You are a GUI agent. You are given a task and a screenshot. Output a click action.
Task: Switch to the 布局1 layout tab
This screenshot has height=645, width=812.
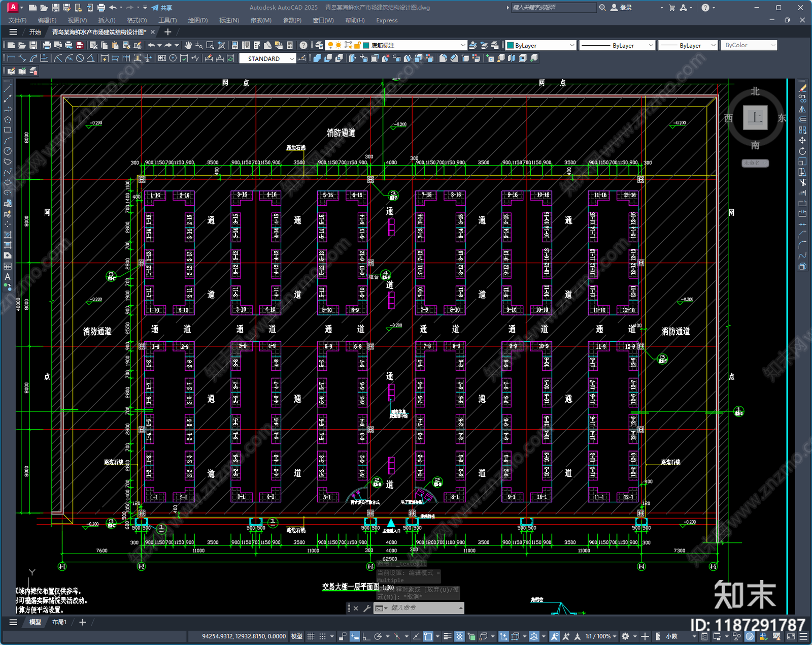pos(59,622)
